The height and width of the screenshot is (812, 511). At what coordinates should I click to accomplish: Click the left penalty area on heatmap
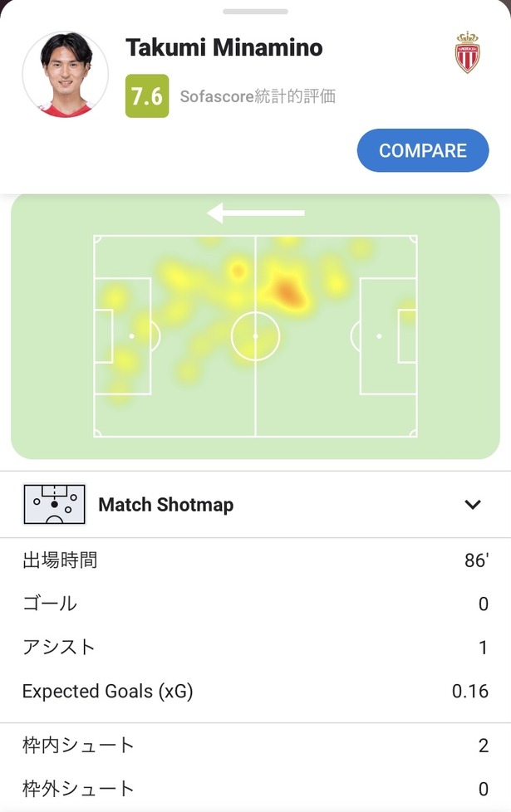coord(122,336)
